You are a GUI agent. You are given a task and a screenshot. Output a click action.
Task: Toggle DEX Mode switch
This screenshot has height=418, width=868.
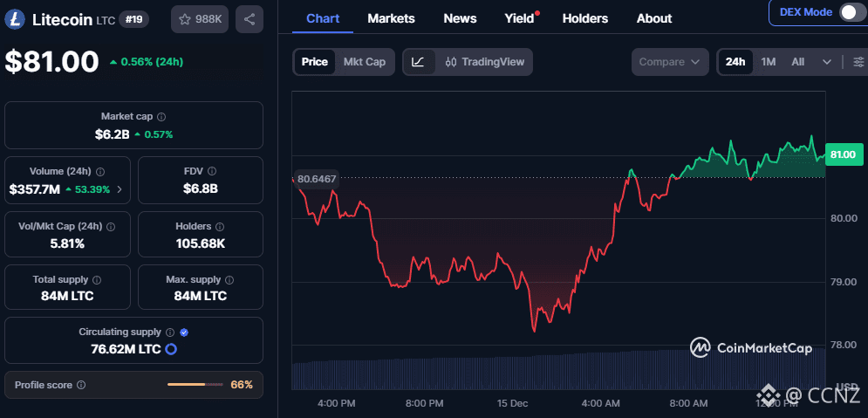849,12
